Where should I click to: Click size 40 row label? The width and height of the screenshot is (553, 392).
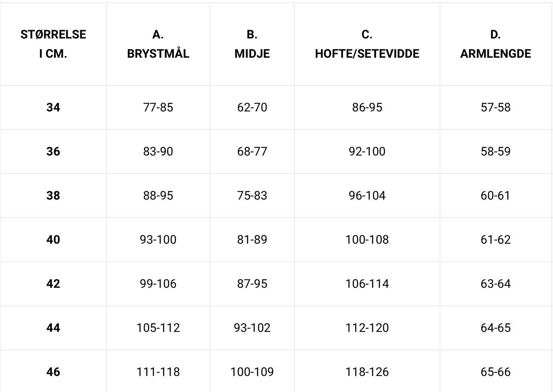(53, 240)
